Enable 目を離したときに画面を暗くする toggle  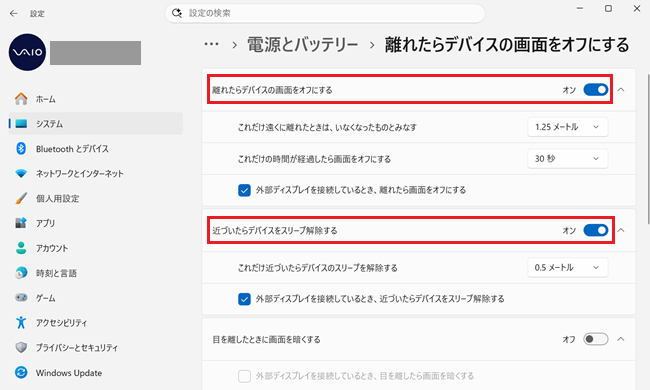click(596, 339)
